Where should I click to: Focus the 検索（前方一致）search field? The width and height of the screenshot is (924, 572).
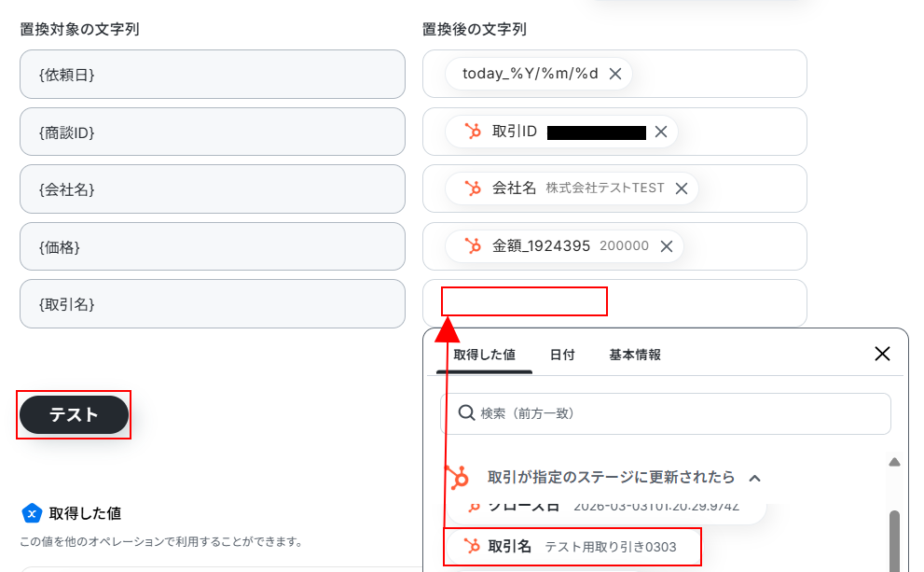pyautogui.click(x=666, y=413)
